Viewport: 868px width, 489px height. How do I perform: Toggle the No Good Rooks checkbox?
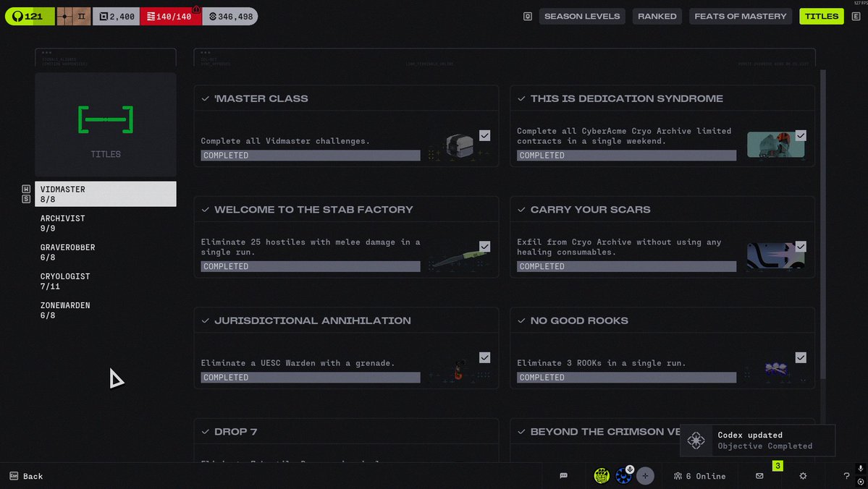(801, 358)
